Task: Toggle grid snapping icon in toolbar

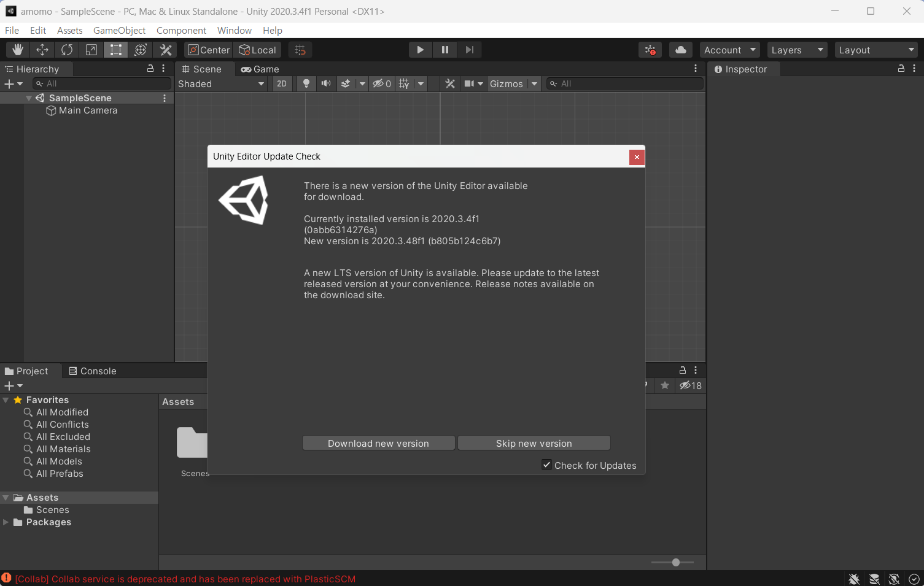Action: point(300,50)
